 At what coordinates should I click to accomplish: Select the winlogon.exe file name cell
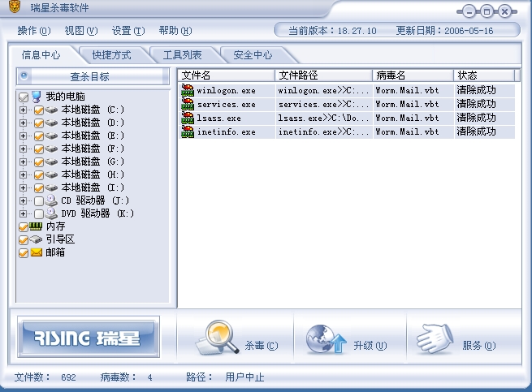[x=227, y=91]
